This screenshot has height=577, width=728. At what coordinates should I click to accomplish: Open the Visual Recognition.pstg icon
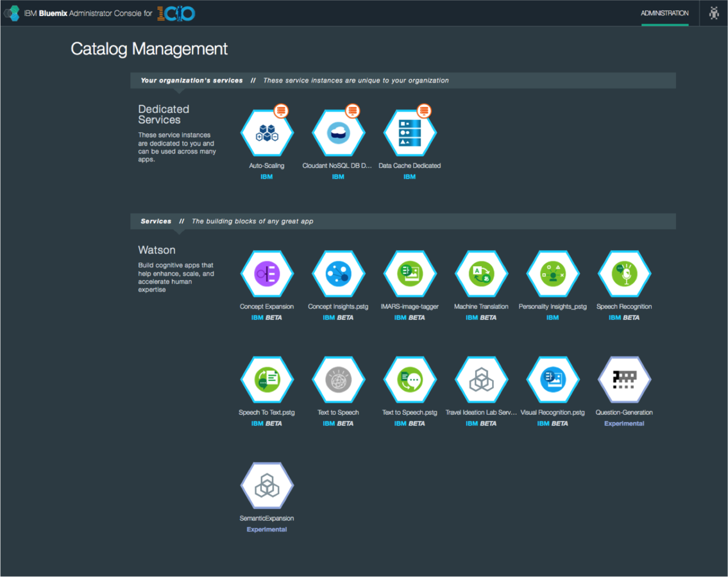point(553,380)
